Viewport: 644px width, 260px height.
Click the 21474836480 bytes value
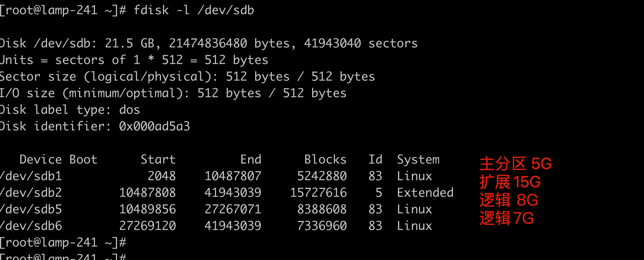pos(208,43)
